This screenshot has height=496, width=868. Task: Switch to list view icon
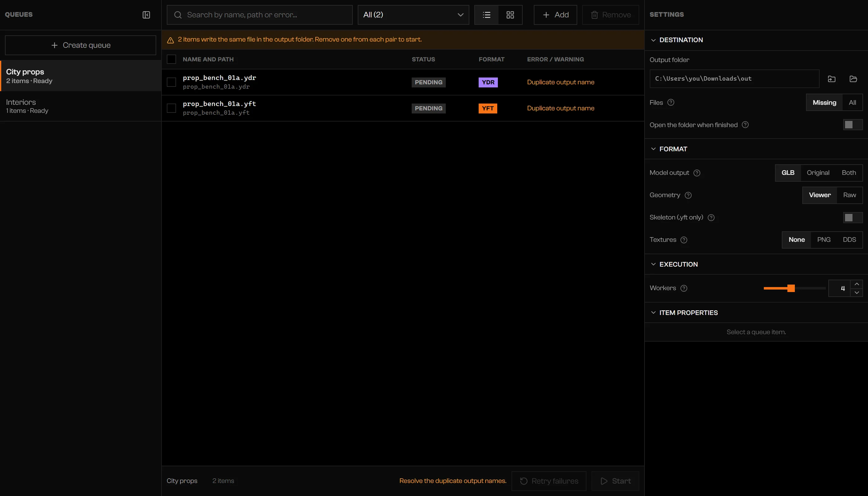click(486, 15)
